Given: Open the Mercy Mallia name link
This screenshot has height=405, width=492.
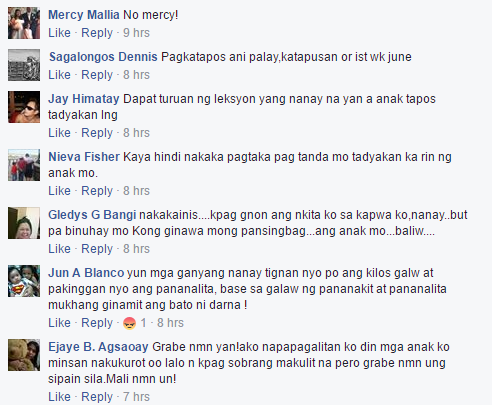Looking at the screenshot, I should click(84, 15).
